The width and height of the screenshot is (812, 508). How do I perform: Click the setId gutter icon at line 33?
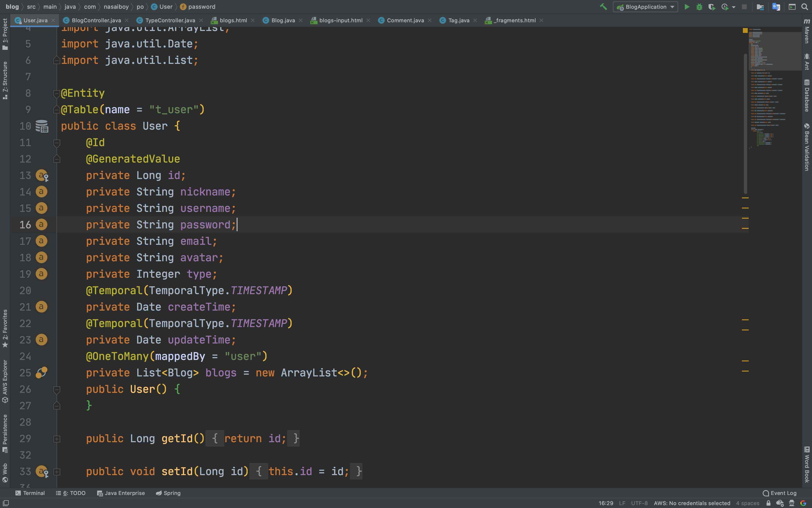coord(42,471)
